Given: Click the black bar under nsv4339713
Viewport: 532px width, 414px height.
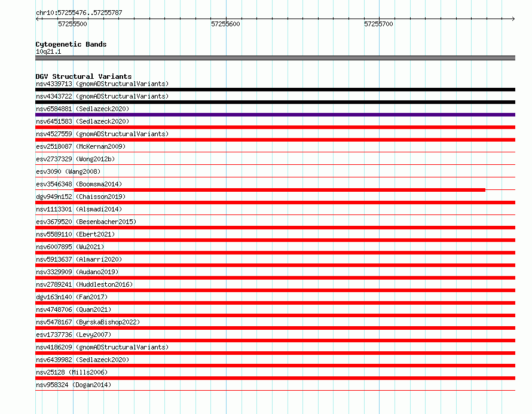Looking at the screenshot, I should click(x=275, y=90).
